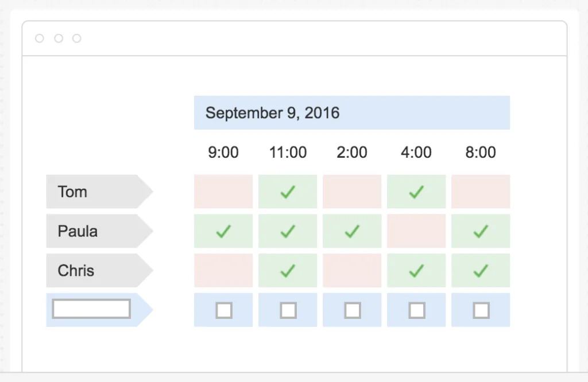Click Paula's green checkmark at 9:00
The height and width of the screenshot is (382, 588).
223,231
